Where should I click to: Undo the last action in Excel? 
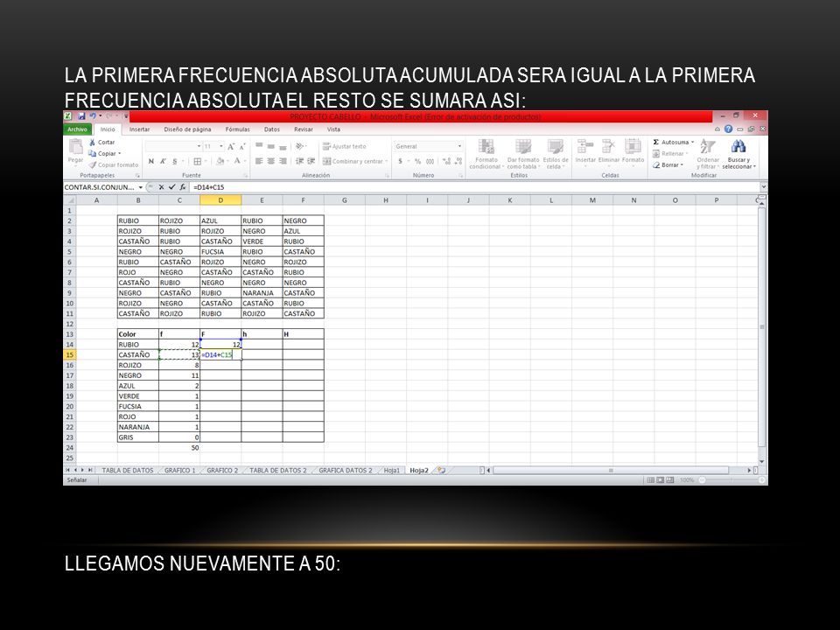point(93,116)
